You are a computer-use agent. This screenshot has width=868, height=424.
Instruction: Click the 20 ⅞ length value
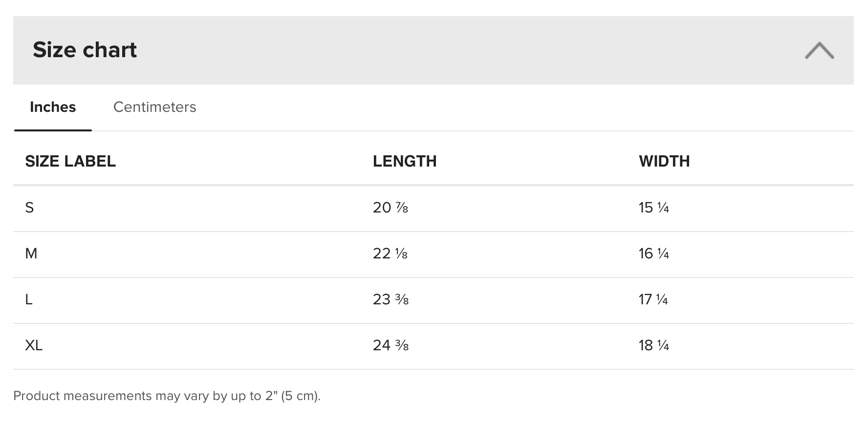(390, 208)
